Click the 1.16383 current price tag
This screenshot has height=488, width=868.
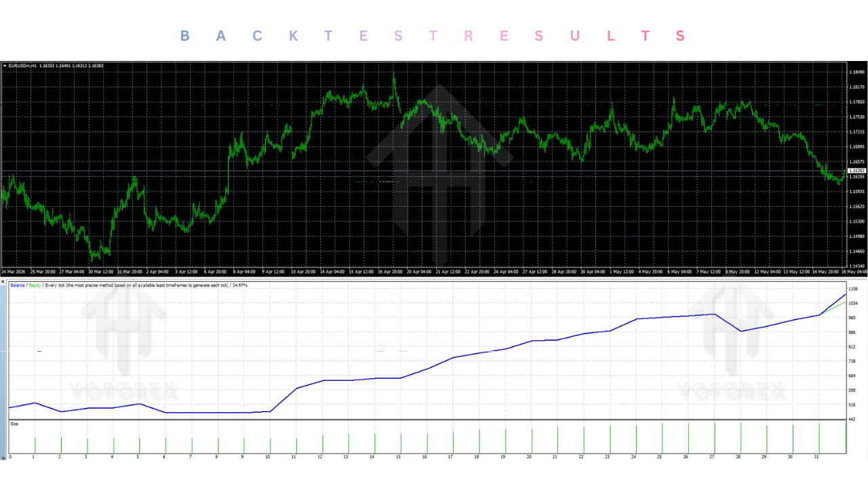point(858,170)
